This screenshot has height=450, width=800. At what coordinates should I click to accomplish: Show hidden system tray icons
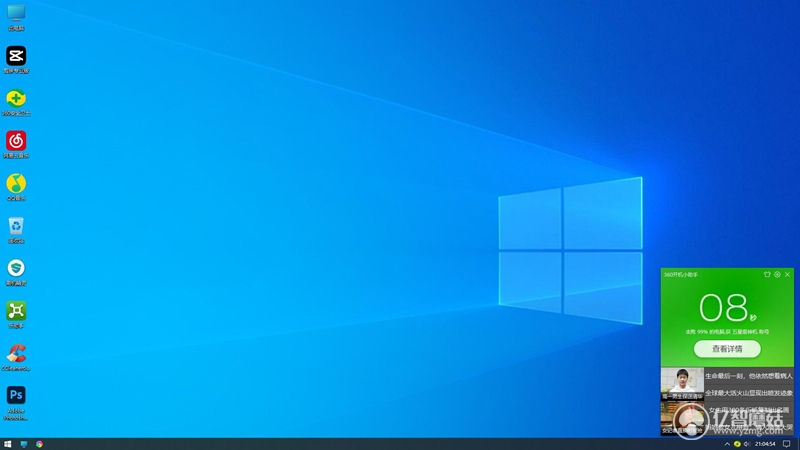point(727,444)
